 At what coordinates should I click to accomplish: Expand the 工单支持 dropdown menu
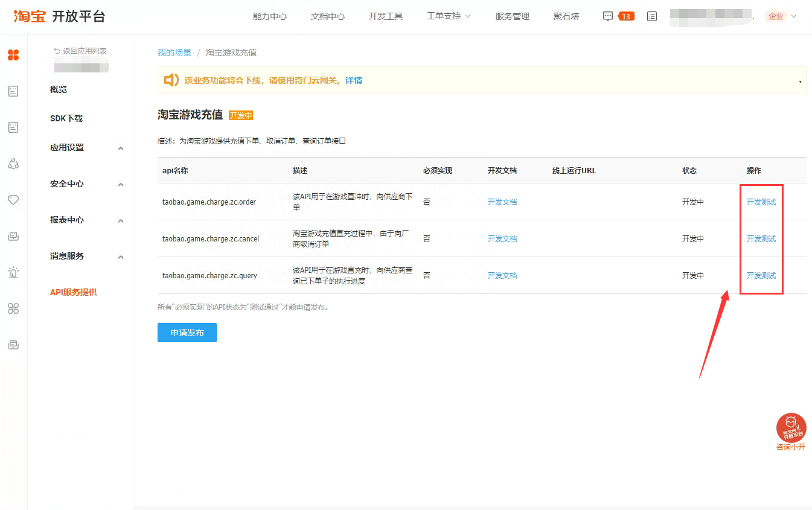pyautogui.click(x=448, y=16)
